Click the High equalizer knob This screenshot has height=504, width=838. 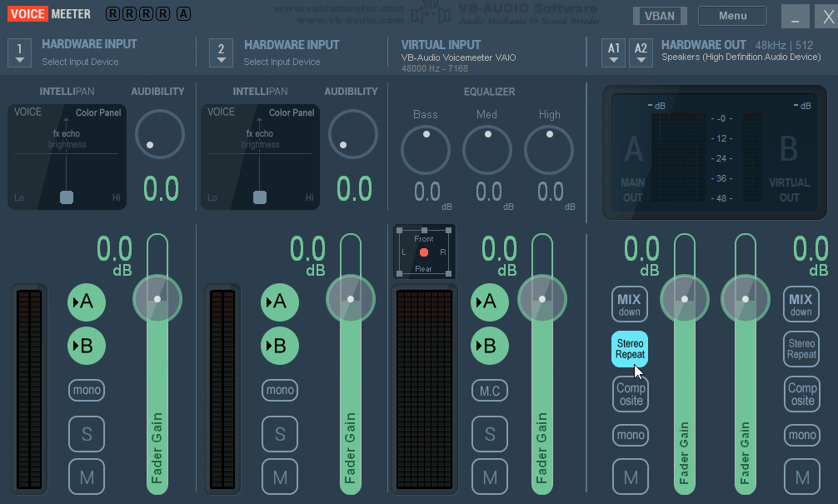[549, 150]
